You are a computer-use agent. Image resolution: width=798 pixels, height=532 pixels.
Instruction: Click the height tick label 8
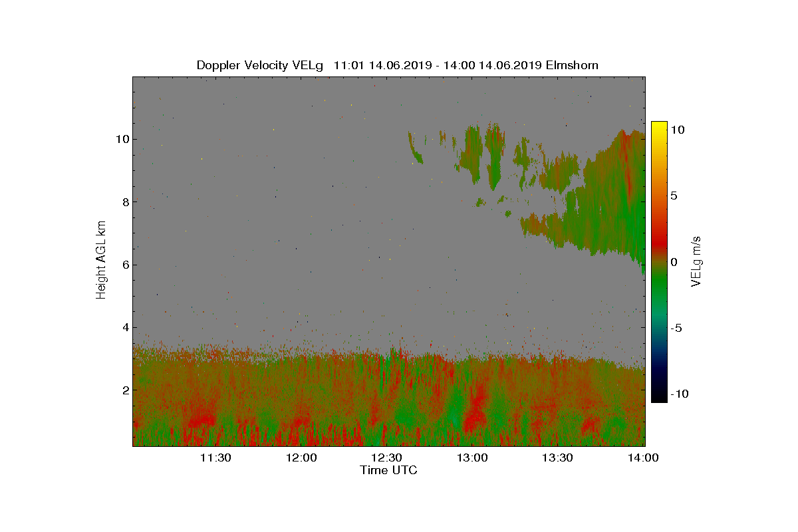[124, 201]
